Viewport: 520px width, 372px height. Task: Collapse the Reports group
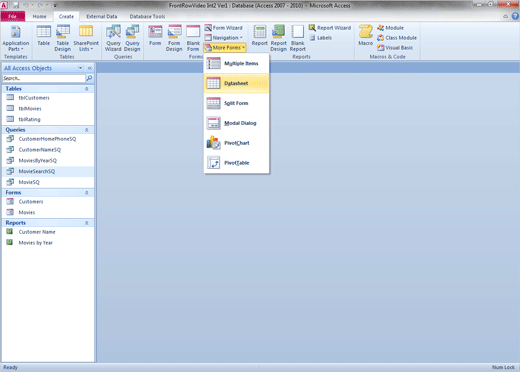87,223
